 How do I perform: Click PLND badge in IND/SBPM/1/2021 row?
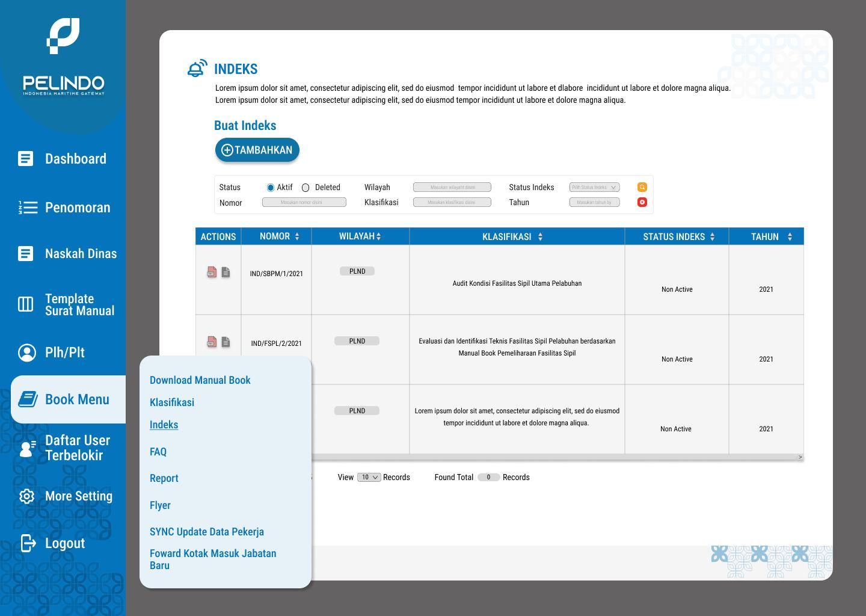point(357,271)
